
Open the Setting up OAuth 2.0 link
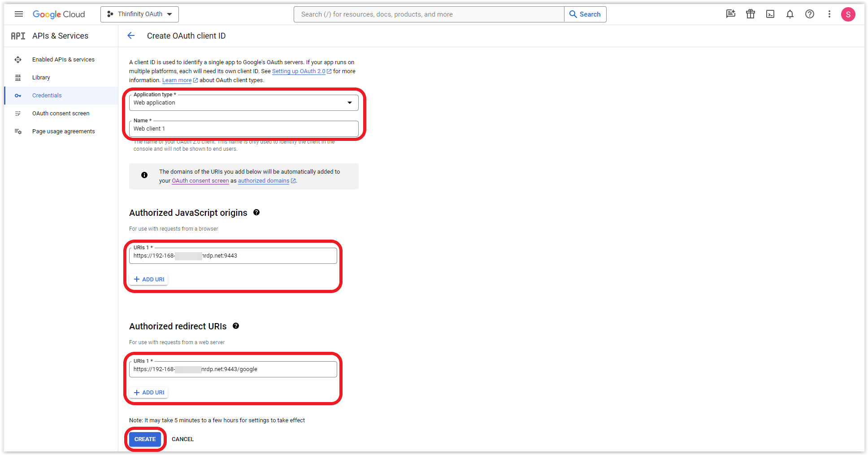[x=299, y=71]
